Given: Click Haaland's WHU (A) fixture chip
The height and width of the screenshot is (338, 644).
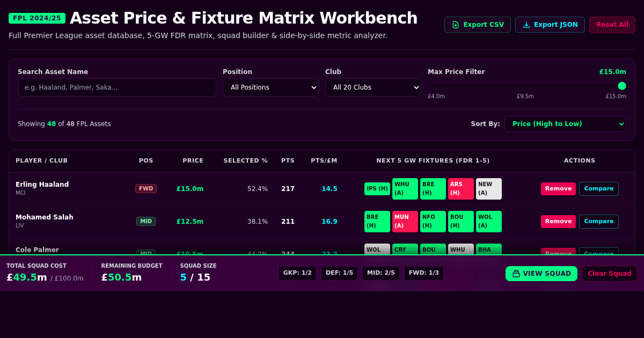Looking at the screenshot, I should 405,189.
